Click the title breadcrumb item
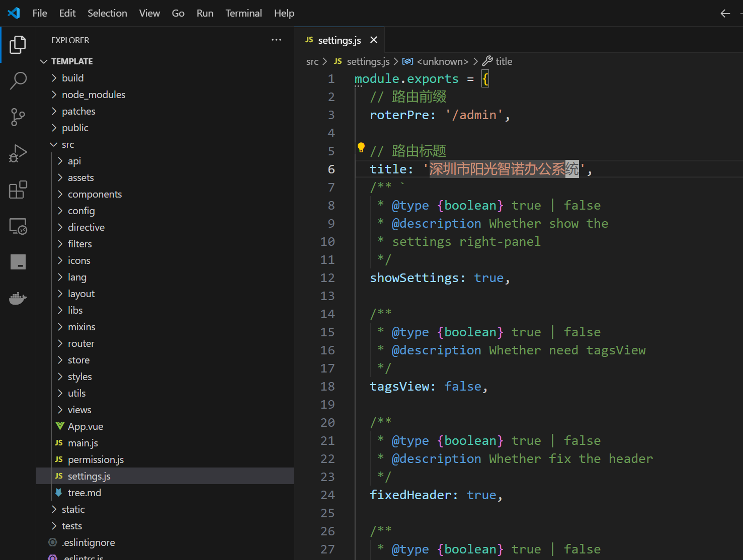Viewport: 743px width, 560px height. pos(504,61)
